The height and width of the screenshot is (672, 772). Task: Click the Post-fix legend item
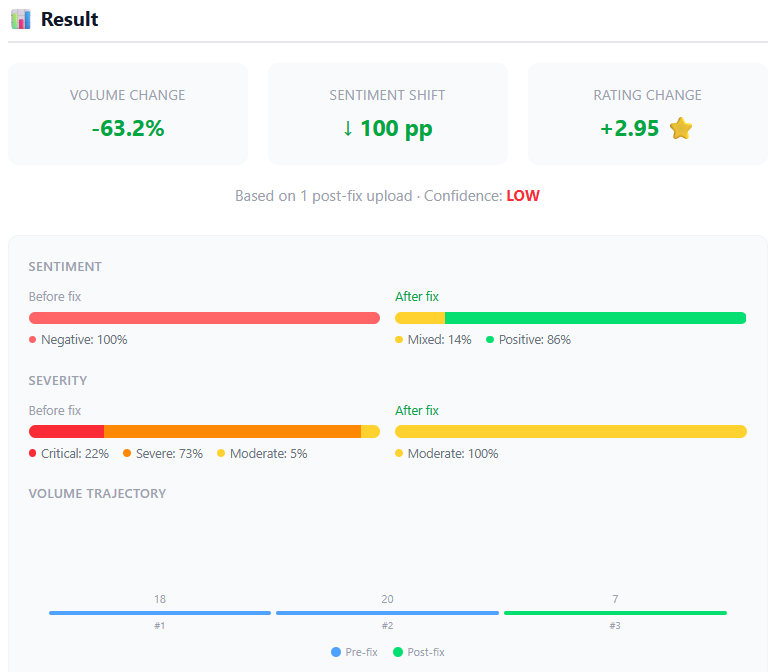(419, 652)
